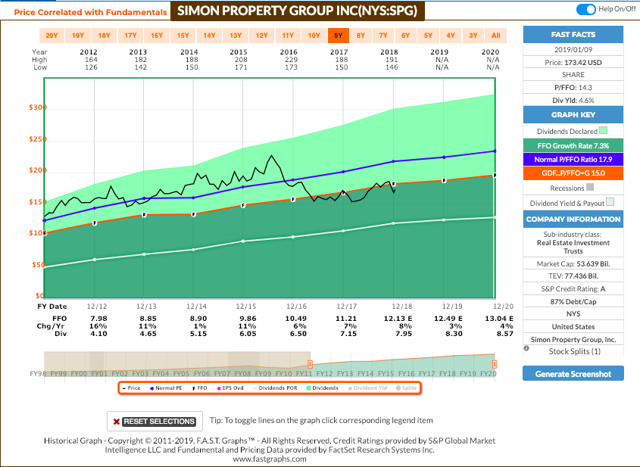The image size is (640, 467).
Task: Open the Stock Splits (1) entry
Action: click(x=574, y=351)
